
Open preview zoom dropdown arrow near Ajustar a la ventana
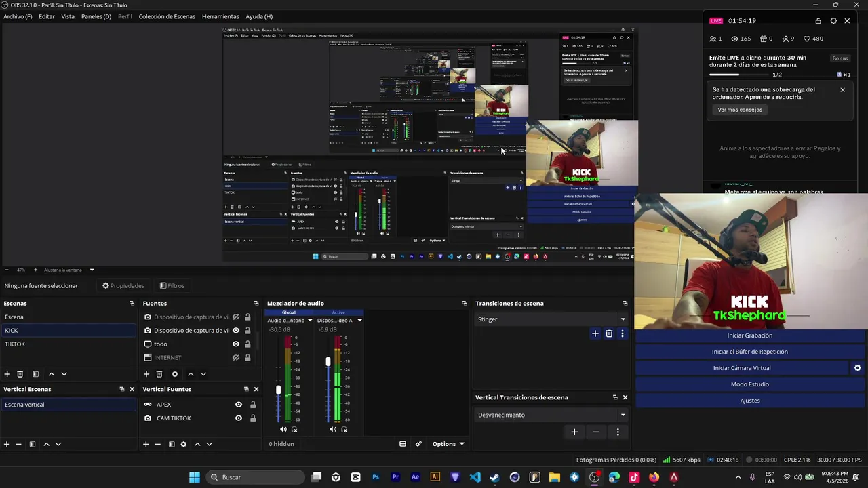pyautogui.click(x=92, y=270)
